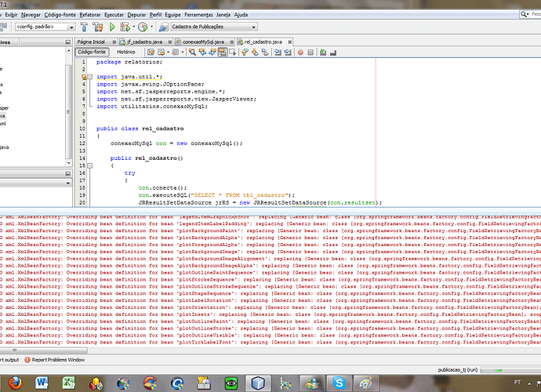Click Find Previous Occurrence icon
The width and height of the screenshot is (541, 392).
coord(202,52)
